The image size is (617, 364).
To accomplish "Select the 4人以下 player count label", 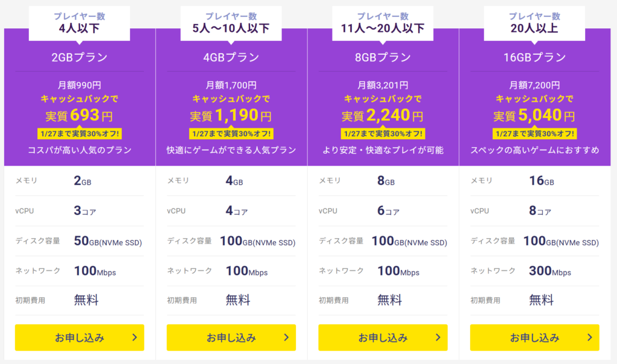I will pyautogui.click(x=80, y=28).
